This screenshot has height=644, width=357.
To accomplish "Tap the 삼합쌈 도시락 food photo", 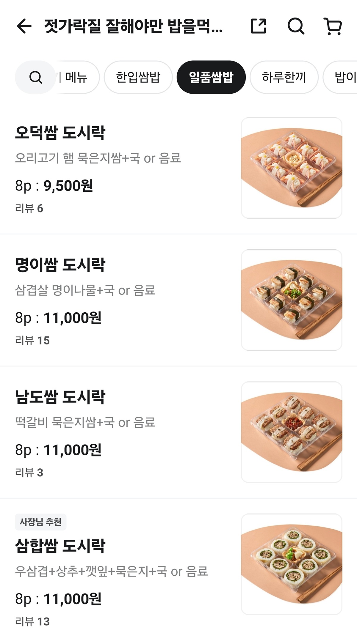I will click(292, 564).
